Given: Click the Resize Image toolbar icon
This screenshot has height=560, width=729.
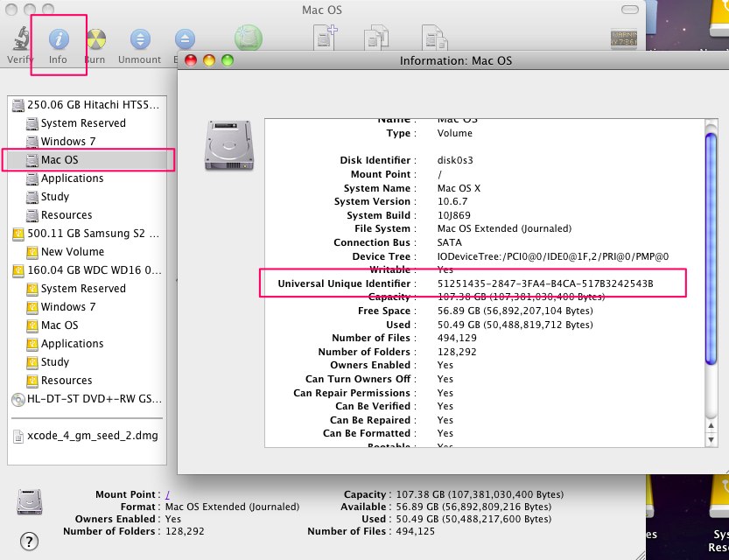Looking at the screenshot, I should 434,37.
